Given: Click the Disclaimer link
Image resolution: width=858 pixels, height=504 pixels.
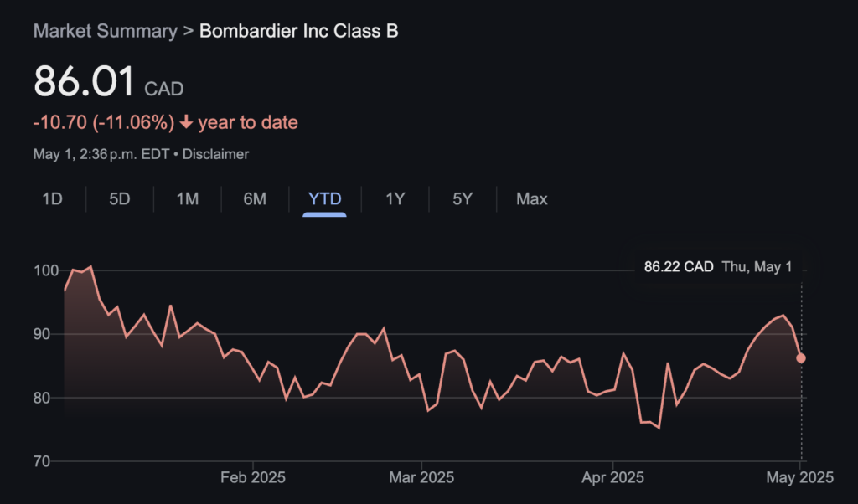Looking at the screenshot, I should 215,154.
